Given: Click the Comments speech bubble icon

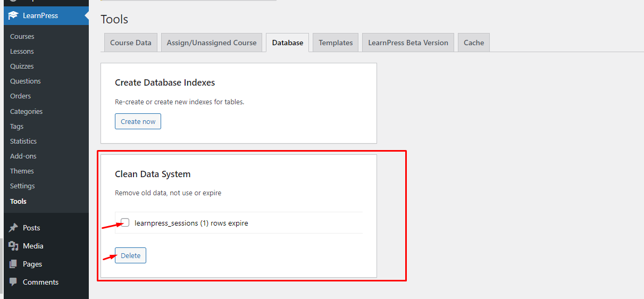Looking at the screenshot, I should coord(13,282).
